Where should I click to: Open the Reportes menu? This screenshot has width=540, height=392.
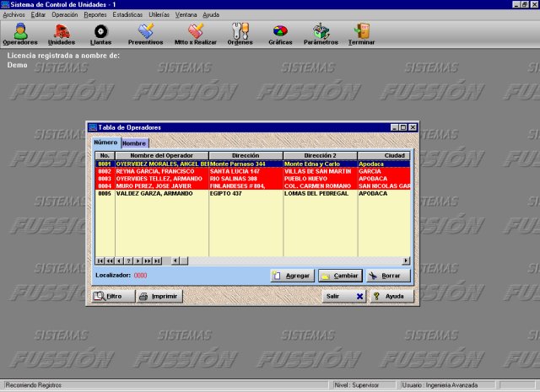(95, 15)
